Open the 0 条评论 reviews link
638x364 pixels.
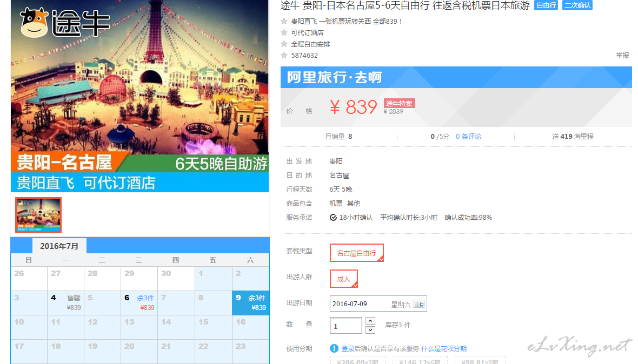pyautogui.click(x=468, y=137)
